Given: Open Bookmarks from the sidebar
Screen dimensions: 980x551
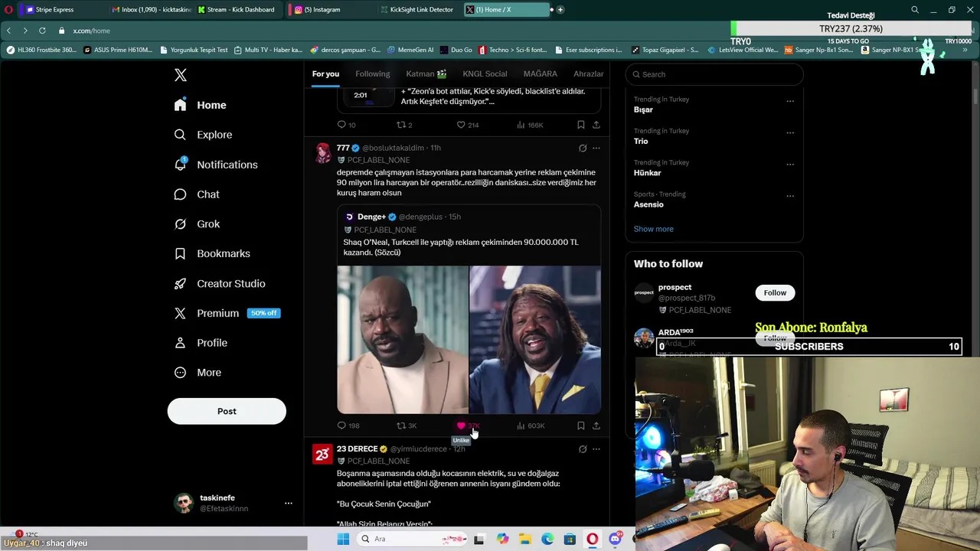Looking at the screenshot, I should 212,253.
